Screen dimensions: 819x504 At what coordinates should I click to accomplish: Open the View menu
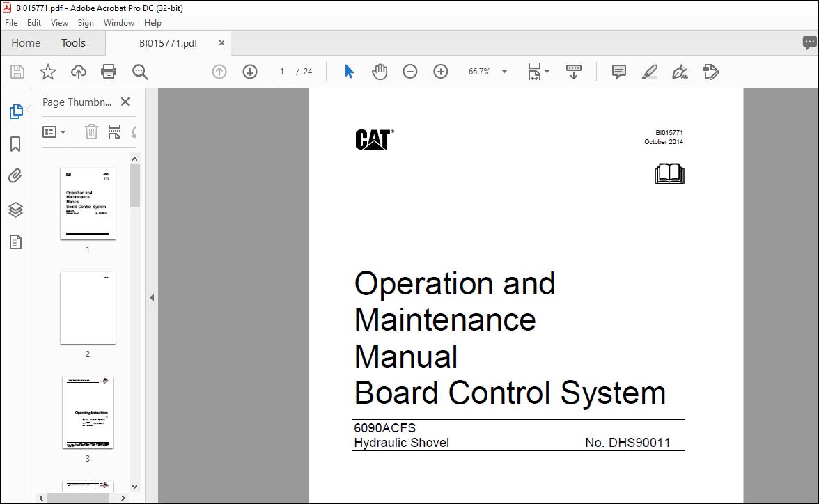point(59,23)
